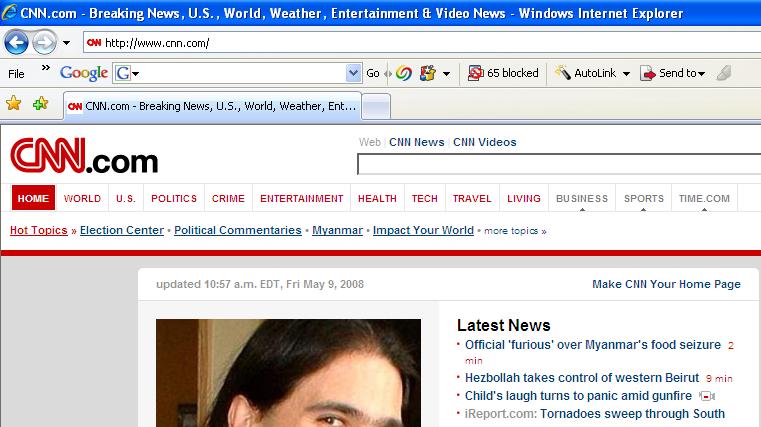Open the Election Center link

pos(121,230)
